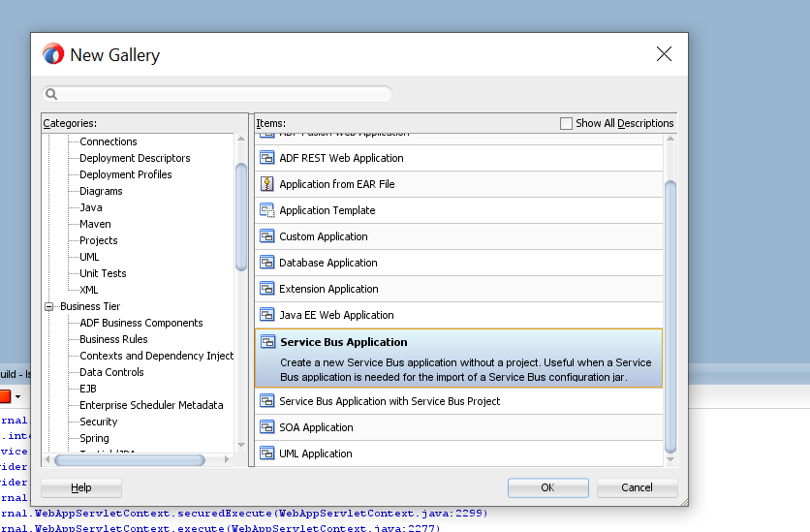Select SOA Application label
The width and height of the screenshot is (810, 532).
point(316,427)
